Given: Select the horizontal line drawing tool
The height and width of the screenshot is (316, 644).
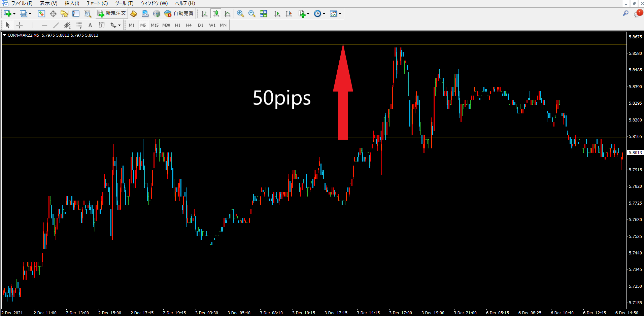Looking at the screenshot, I should coord(44,25).
